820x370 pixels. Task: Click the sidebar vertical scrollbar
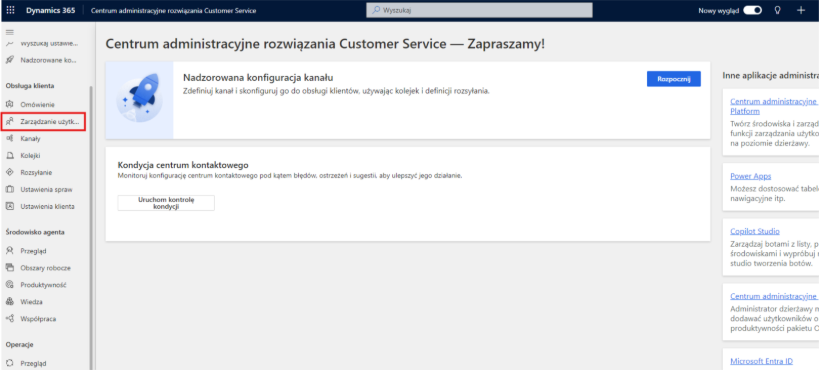92,228
